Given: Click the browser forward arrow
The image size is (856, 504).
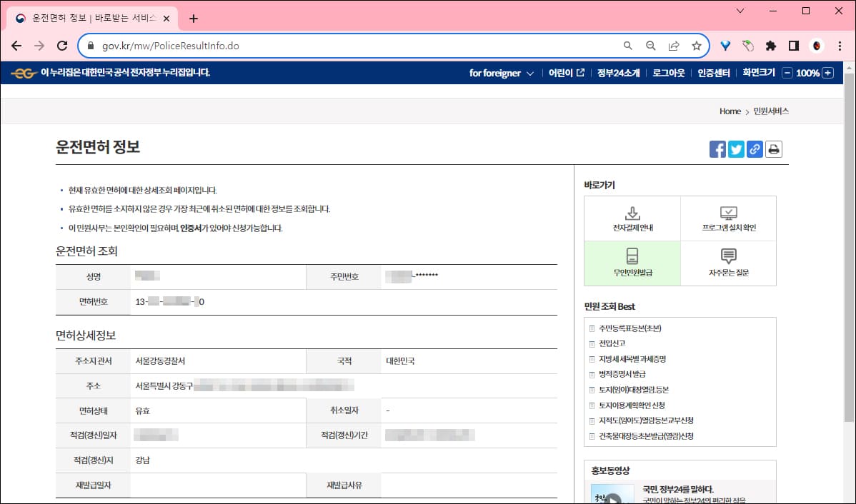Looking at the screenshot, I should point(39,46).
